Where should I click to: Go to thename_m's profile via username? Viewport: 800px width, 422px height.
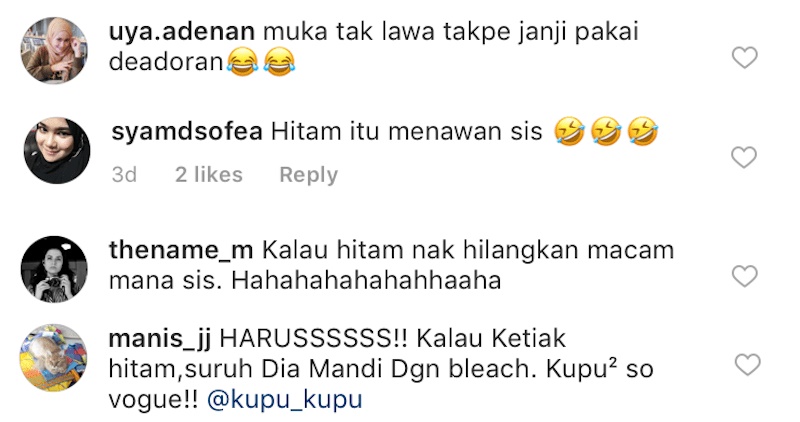tap(181, 250)
